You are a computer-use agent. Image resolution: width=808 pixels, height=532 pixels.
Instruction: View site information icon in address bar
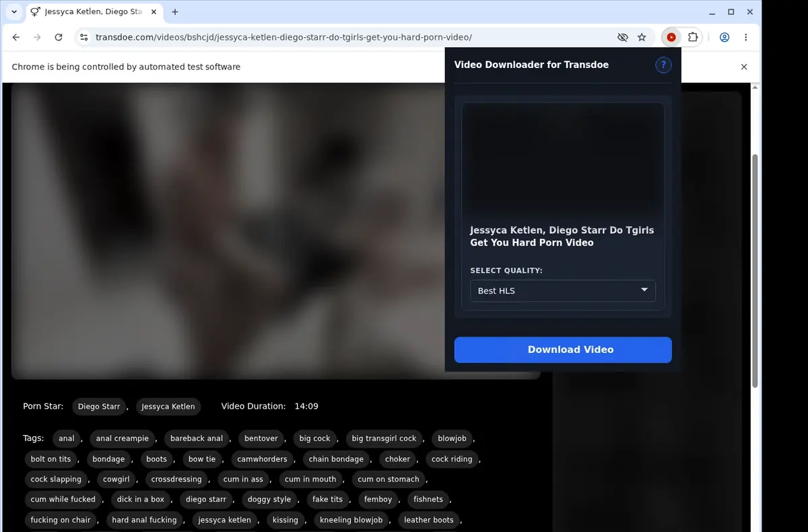pyautogui.click(x=83, y=38)
